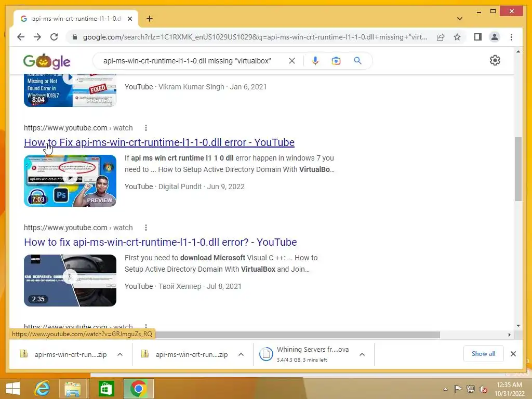This screenshot has height=399, width=532.
Task: Clear the Google search query
Action: point(292,61)
